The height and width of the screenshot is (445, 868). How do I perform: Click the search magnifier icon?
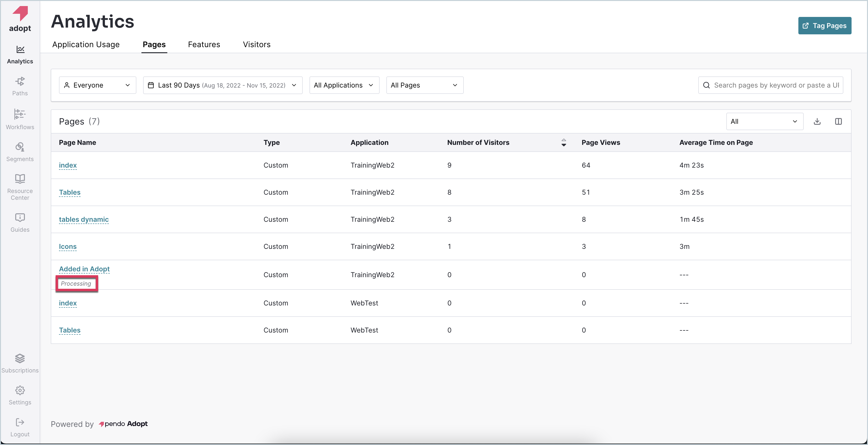coord(706,85)
